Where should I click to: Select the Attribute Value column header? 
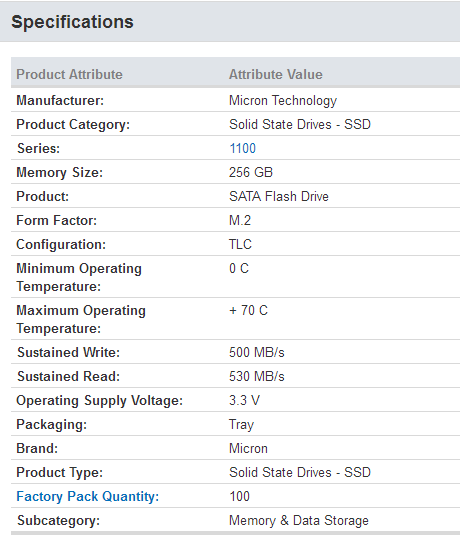pyautogui.click(x=276, y=74)
